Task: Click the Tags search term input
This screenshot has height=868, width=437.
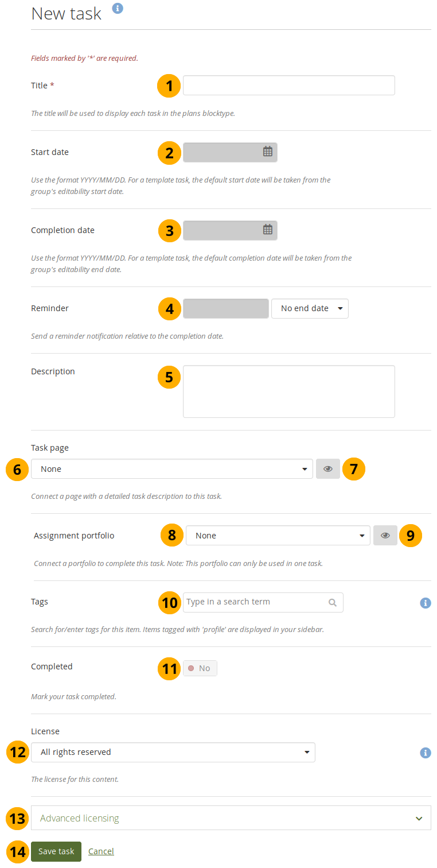Action: [x=255, y=602]
